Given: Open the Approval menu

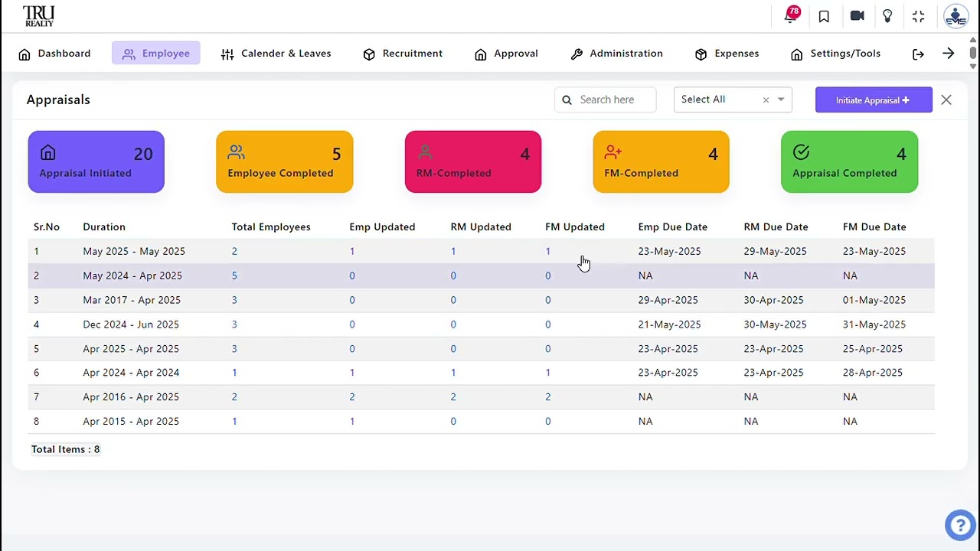Looking at the screenshot, I should tap(506, 54).
